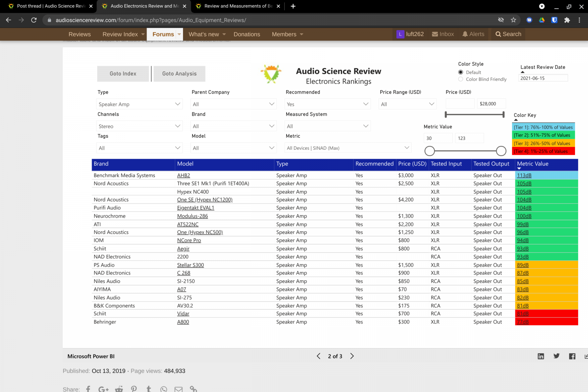Share page via email icon
This screenshot has width=588, height=392.
178,389
